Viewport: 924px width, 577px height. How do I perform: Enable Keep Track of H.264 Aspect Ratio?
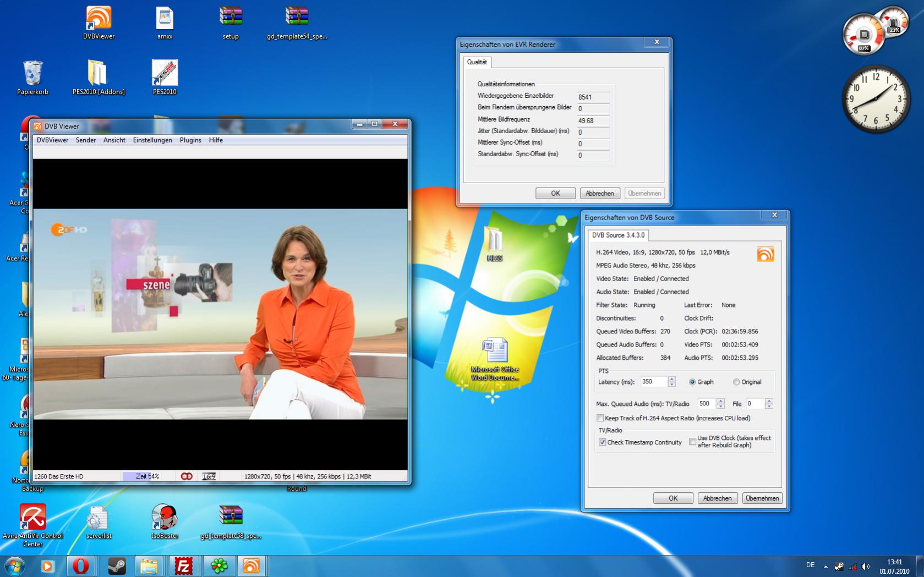pos(600,418)
